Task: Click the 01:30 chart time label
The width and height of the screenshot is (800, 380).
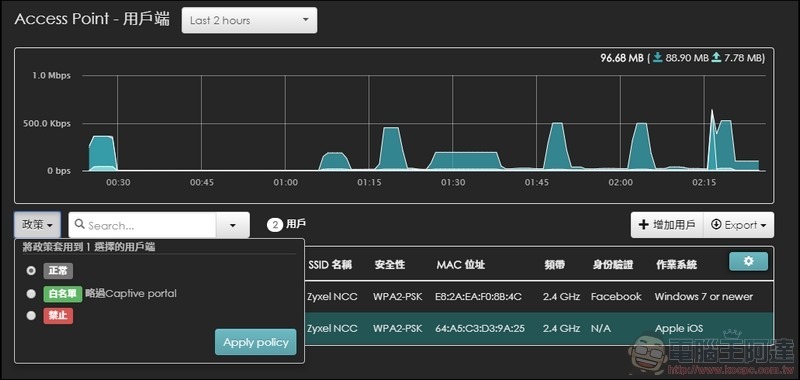Action: 453,183
